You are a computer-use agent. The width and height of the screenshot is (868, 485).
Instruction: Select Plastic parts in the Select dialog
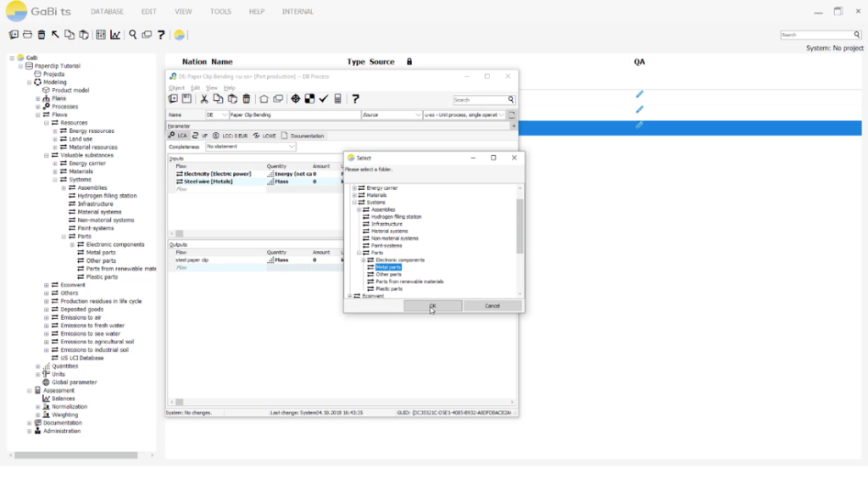click(389, 288)
